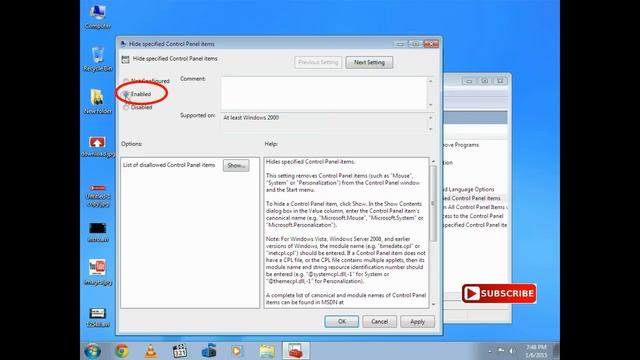640x360 pixels.
Task: Close the Hide specified Control Panel items dialog
Action: tap(431, 44)
